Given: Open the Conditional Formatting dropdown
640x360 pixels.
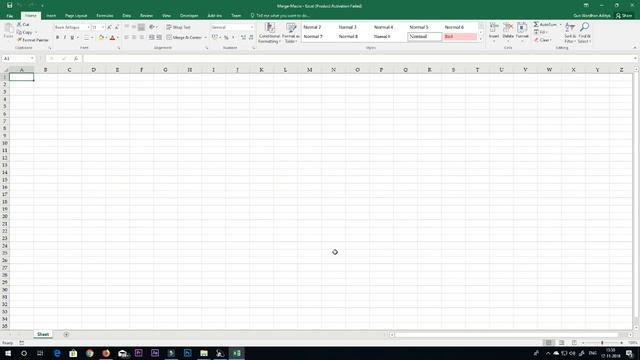Looking at the screenshot, I should coord(269,33).
